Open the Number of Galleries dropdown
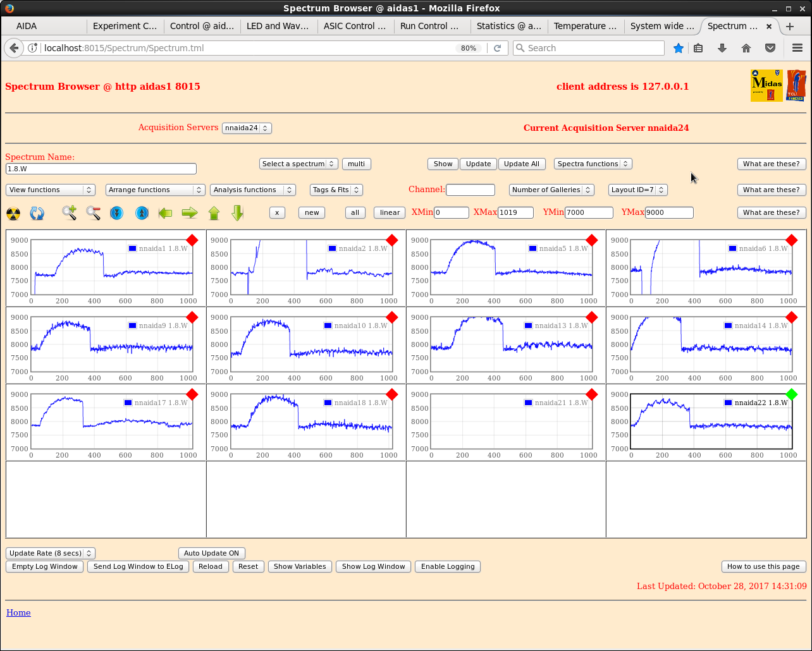 click(x=551, y=190)
